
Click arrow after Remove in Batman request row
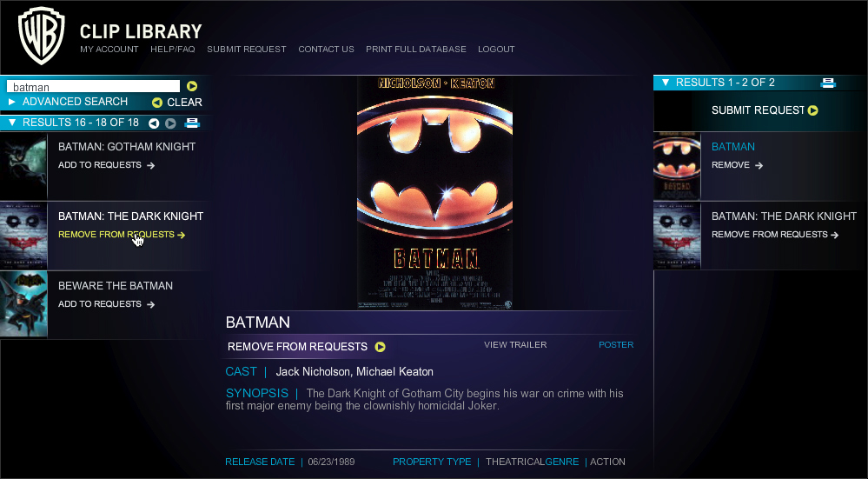759,165
